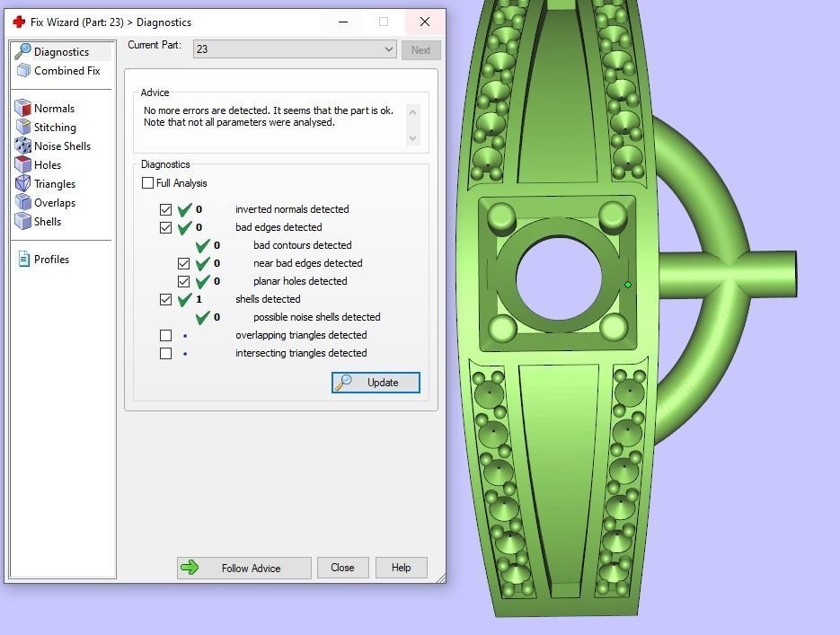Minimize the Fix Wizard window
The height and width of the screenshot is (635, 840).
pos(343,22)
